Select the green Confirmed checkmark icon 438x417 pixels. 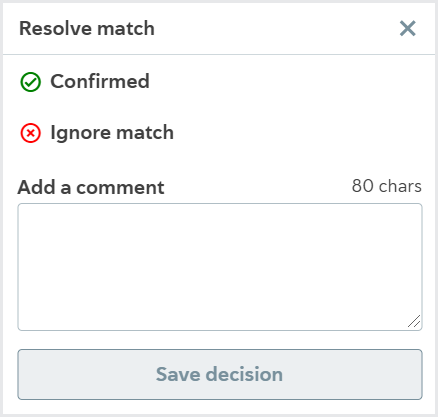[31, 82]
